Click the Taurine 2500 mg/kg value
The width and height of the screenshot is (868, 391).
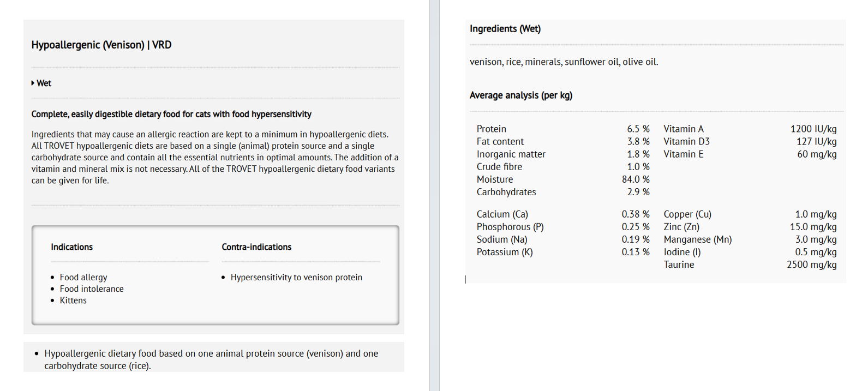pos(811,265)
